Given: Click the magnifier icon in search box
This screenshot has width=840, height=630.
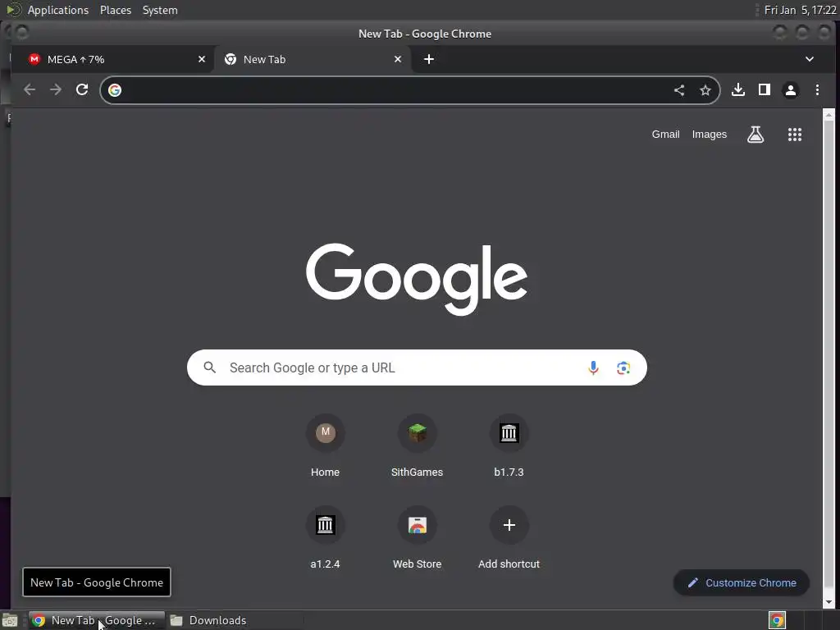Looking at the screenshot, I should pos(210,367).
